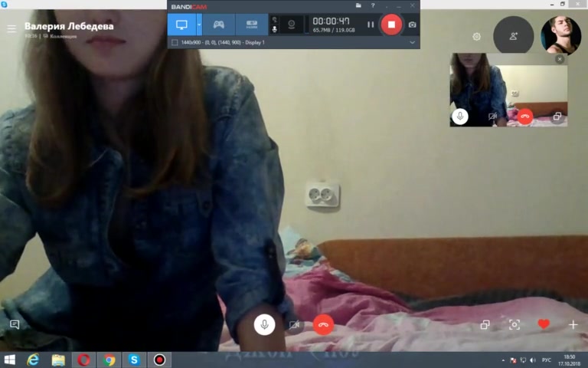Open Skype from the Windows taskbar
This screenshot has width=588, height=368.
point(134,360)
